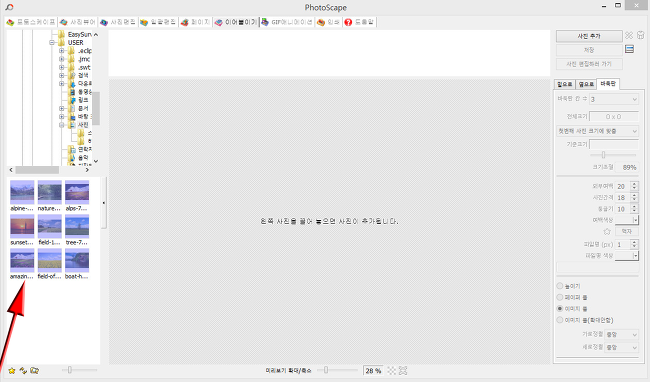Select the 이어붙이기 combine tab
This screenshot has width=650, height=382.
[235, 22]
